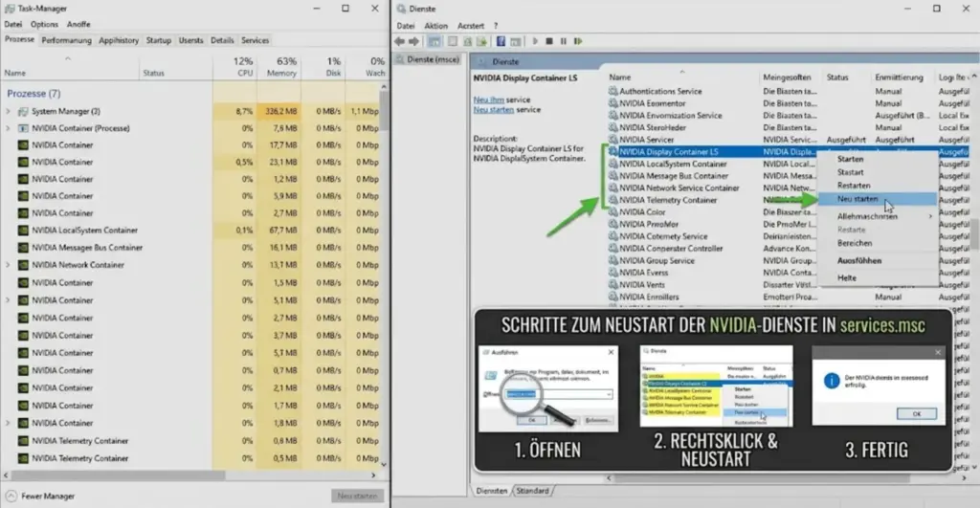Click the Neustarten button in Task-Manager
980x508 pixels.
click(357, 497)
